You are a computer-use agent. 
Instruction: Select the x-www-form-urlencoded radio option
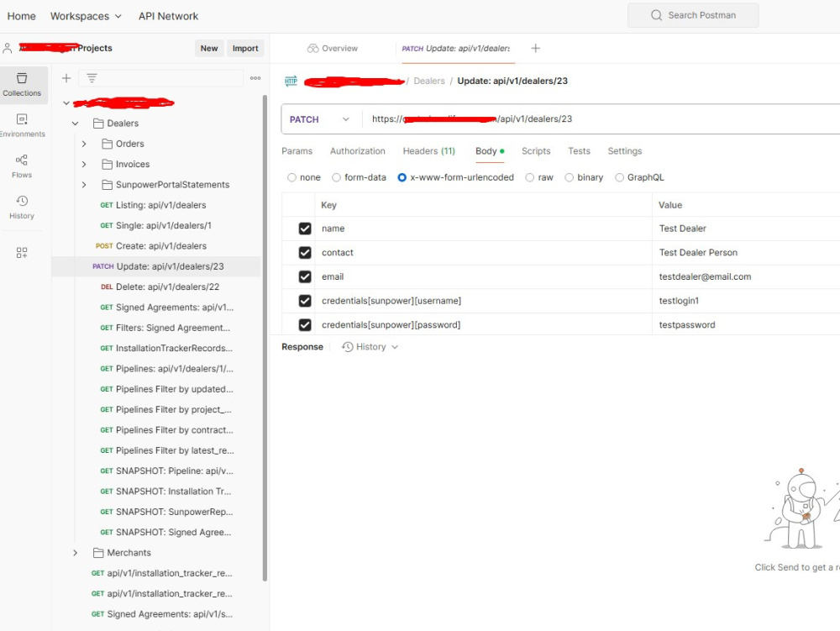coord(402,177)
